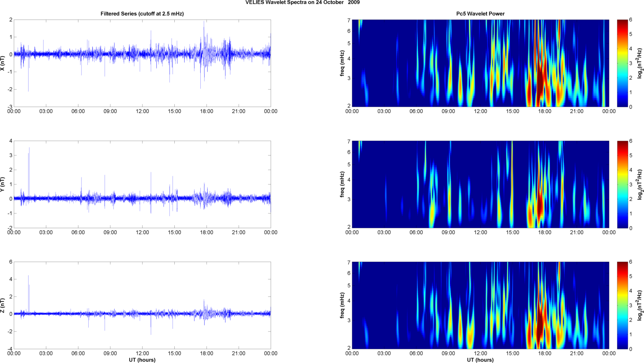Screen dimensions: 644x363
Task: Click the 'X (nT)' axis label
Action: click(3, 63)
